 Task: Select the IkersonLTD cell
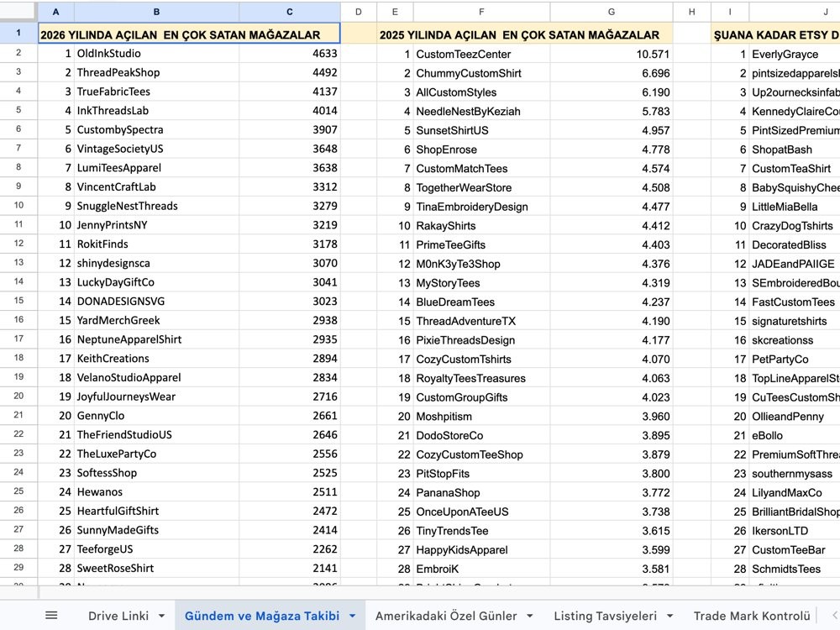795,531
